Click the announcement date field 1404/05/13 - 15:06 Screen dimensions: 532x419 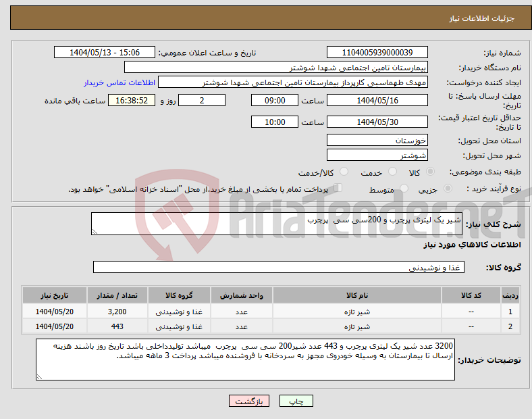[x=105, y=52]
